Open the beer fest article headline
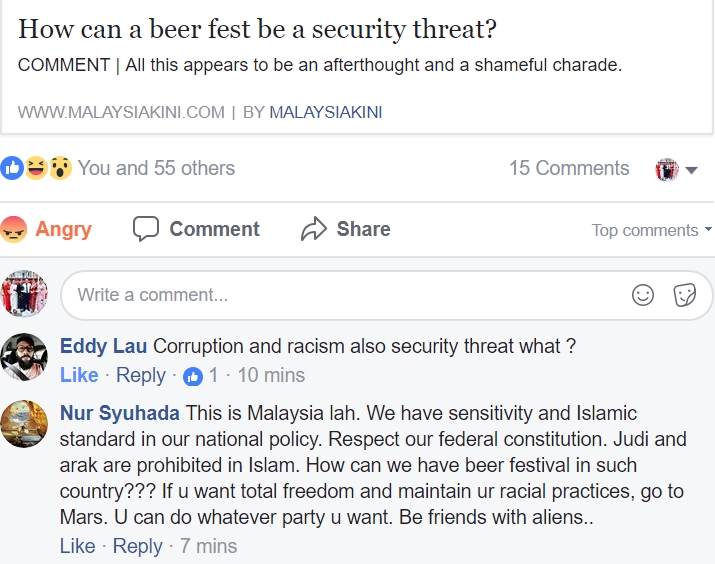 [x=257, y=29]
